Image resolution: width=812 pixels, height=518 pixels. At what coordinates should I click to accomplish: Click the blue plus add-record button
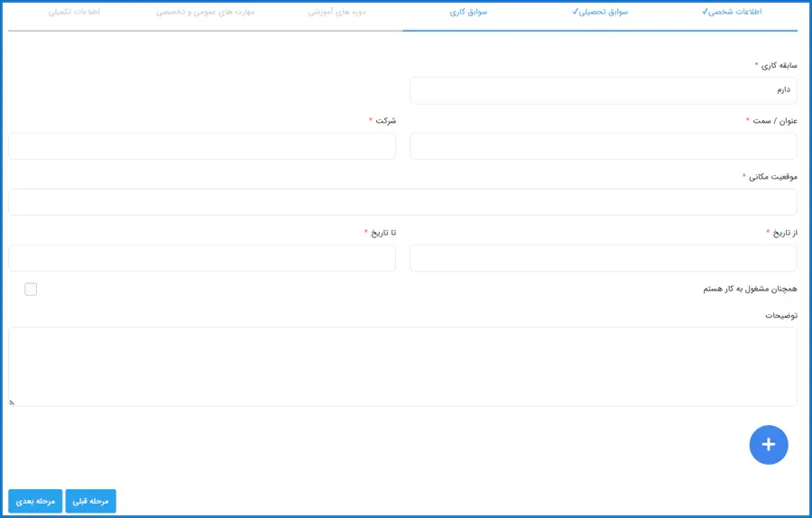pos(768,445)
